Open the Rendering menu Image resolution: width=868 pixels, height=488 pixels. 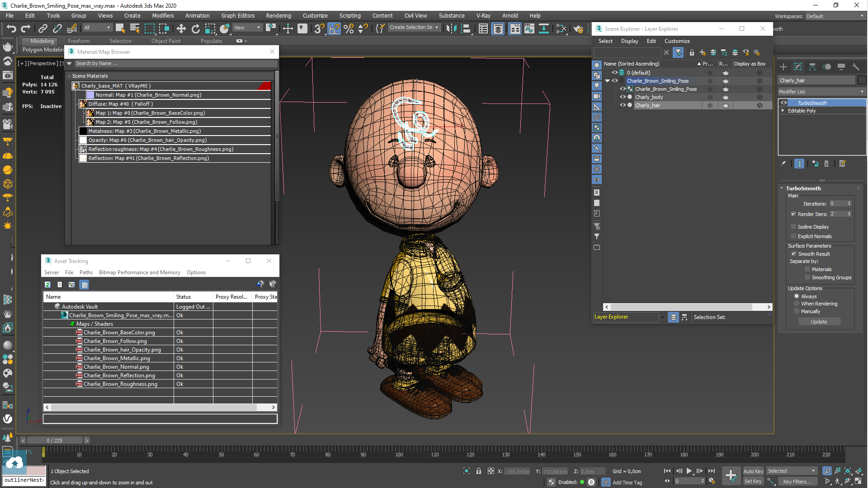[x=278, y=15]
